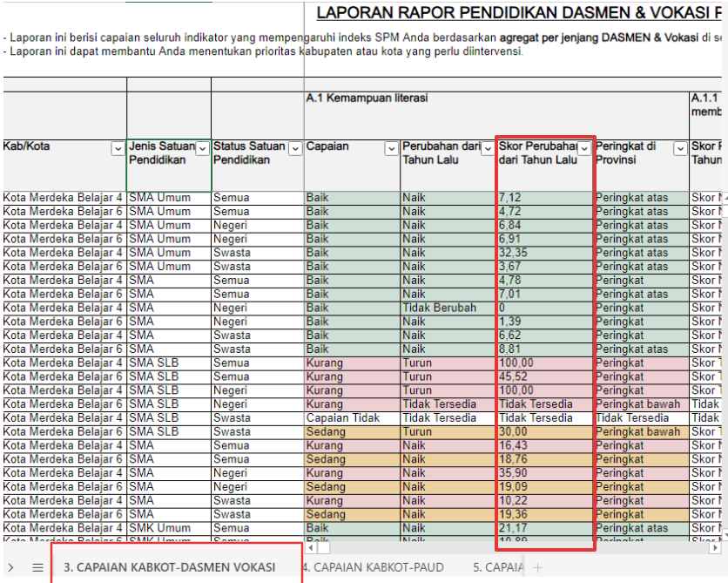Switch to 3. CAPAIAN KABKOT-DASMEN VOKASI tab
728x583 pixels.
[170, 567]
